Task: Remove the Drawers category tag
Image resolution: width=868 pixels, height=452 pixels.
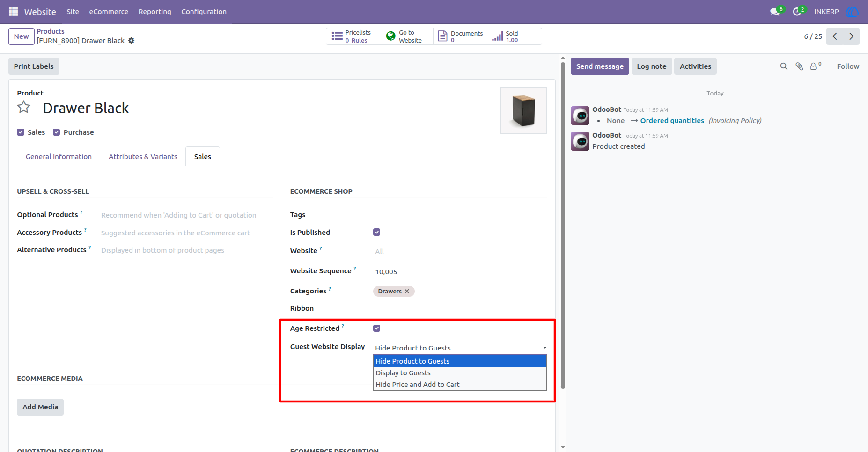Action: [x=407, y=292]
